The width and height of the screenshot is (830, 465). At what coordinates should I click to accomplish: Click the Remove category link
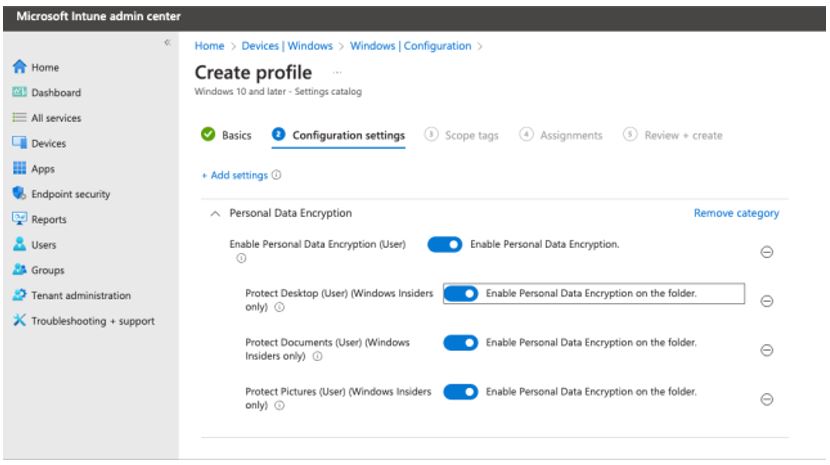[736, 213]
